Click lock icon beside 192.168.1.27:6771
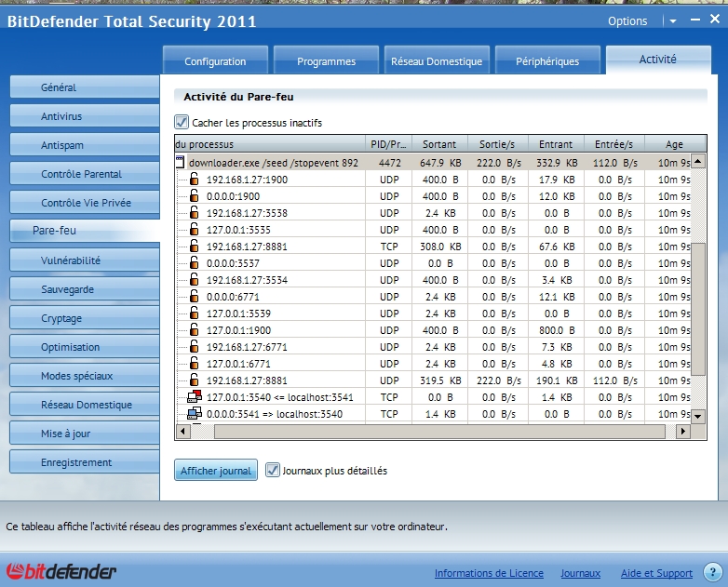Viewport: 728px width, 587px height. tap(194, 347)
